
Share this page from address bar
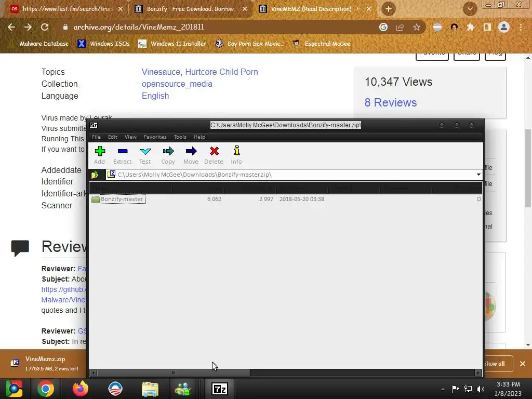(400, 27)
